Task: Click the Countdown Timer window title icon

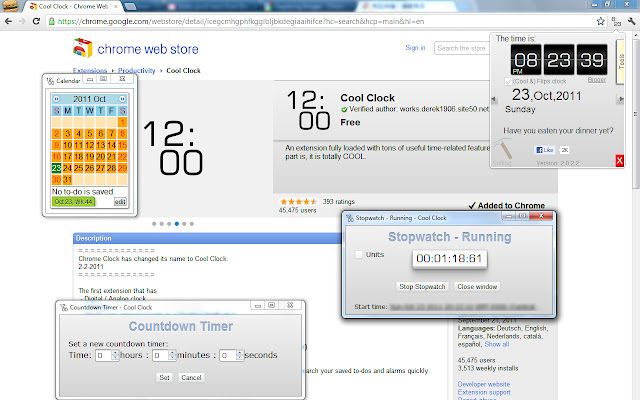Action: point(64,307)
